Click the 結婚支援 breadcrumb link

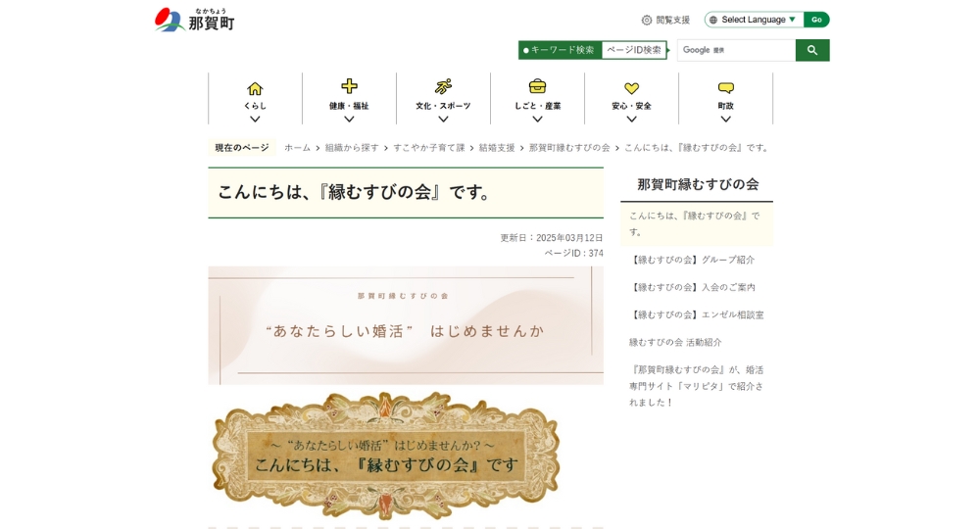click(496, 148)
